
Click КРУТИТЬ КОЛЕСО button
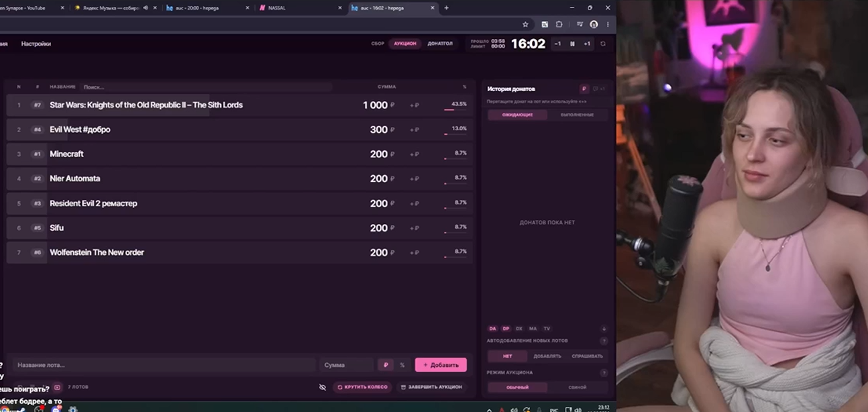coord(362,387)
